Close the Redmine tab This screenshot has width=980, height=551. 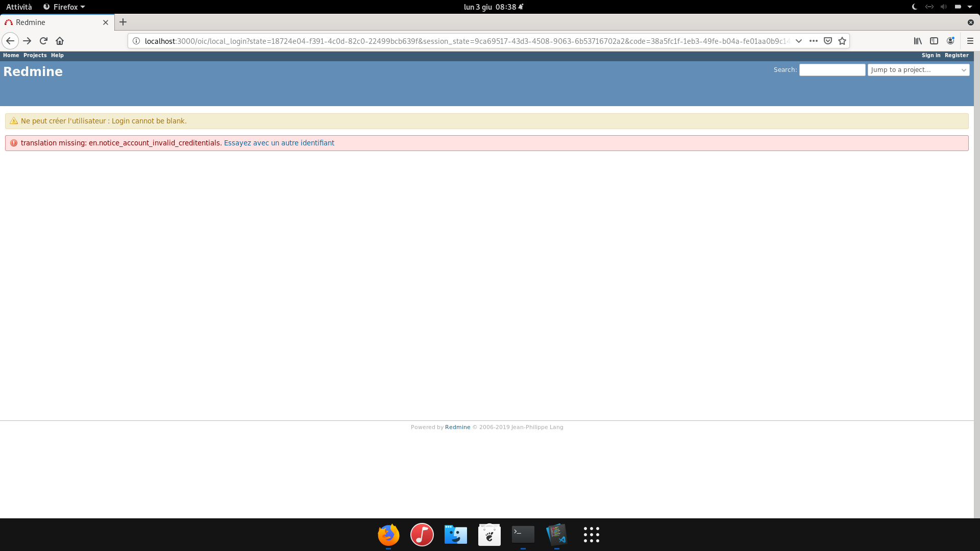(x=106, y=22)
